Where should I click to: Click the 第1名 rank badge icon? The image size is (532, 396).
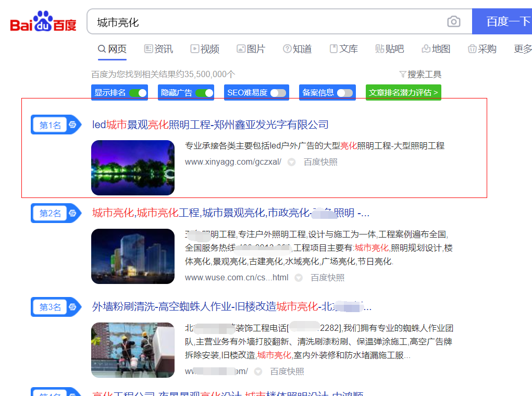tap(56, 125)
